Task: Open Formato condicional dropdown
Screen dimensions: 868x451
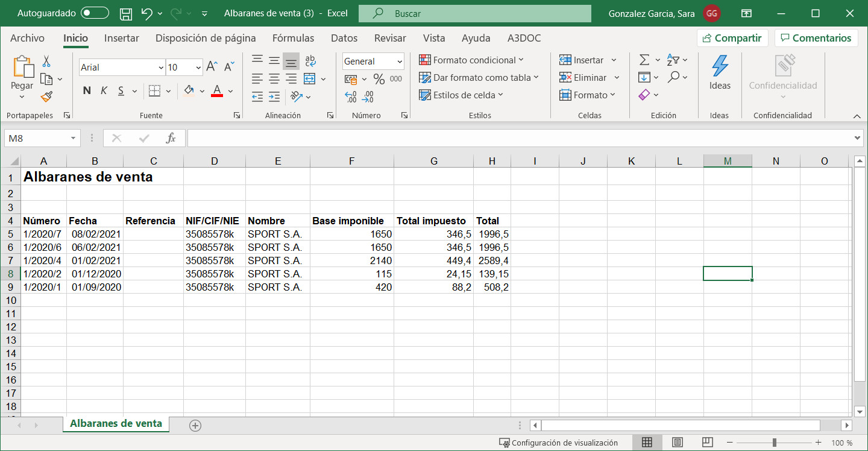Action: coord(471,60)
